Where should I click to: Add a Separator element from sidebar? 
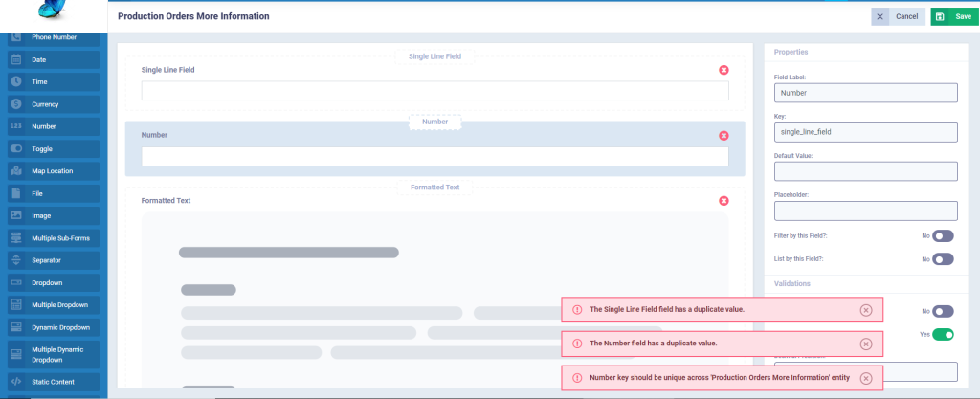coord(54,260)
